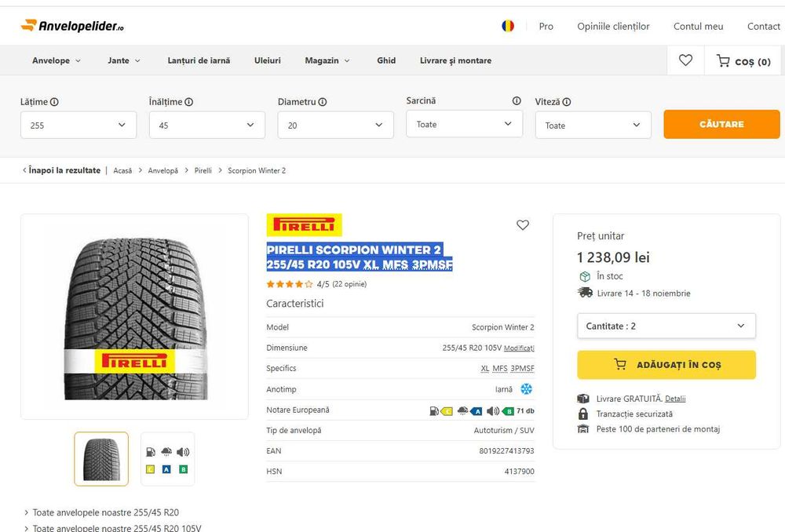
Task: Expand the Cantitate quantity selector
Action: pyautogui.click(x=666, y=326)
